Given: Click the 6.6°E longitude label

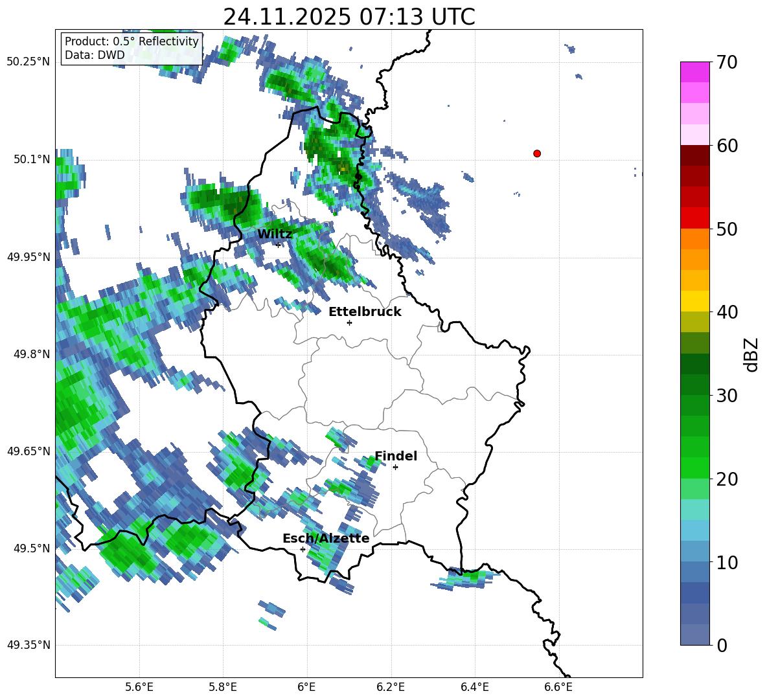Looking at the screenshot, I should click(x=558, y=688).
